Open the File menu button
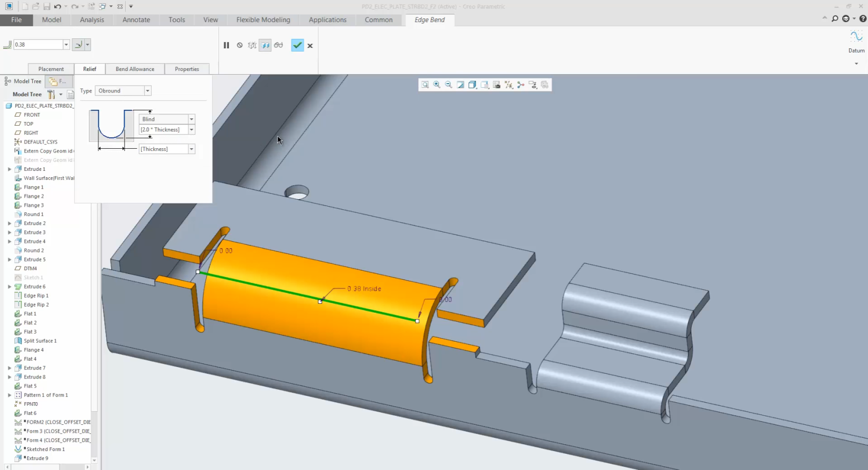 tap(16, 20)
